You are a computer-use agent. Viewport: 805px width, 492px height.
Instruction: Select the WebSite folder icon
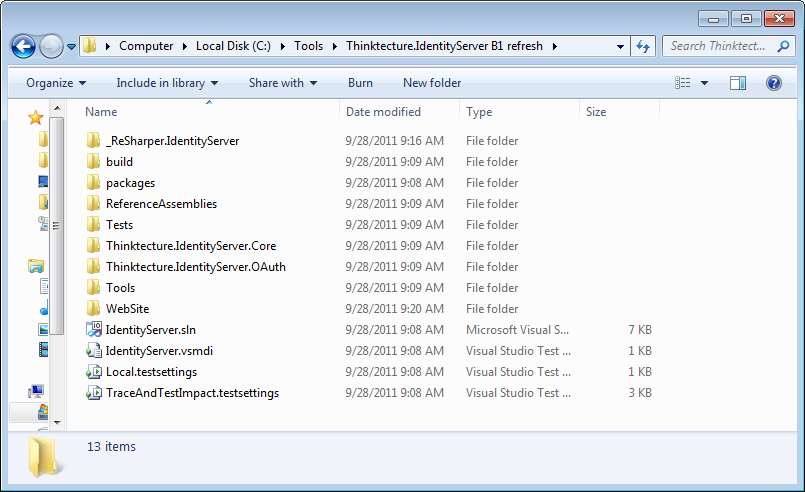pos(93,309)
